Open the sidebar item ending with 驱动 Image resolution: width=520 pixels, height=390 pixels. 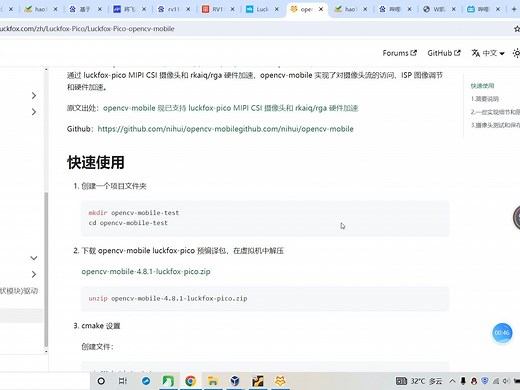pos(19,291)
